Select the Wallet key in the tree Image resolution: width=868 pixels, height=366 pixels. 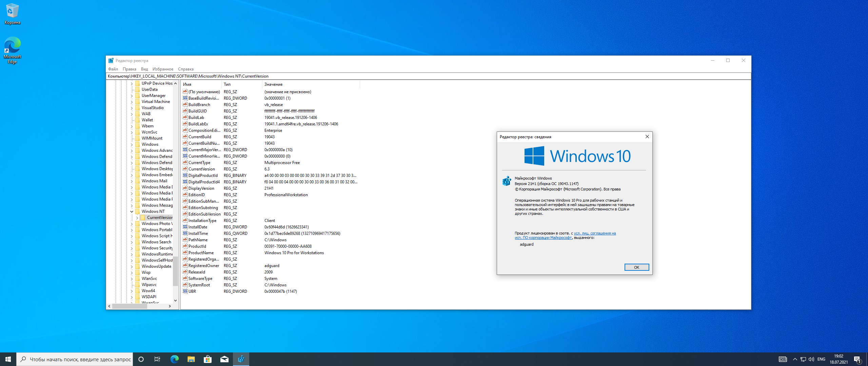(147, 120)
